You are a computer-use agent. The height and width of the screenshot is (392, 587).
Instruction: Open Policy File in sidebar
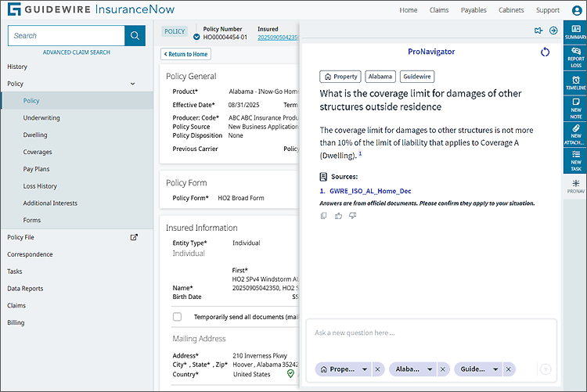point(20,237)
